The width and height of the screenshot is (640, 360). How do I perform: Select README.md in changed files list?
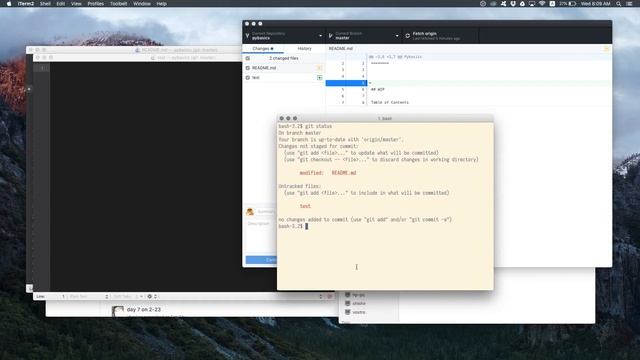click(284, 68)
